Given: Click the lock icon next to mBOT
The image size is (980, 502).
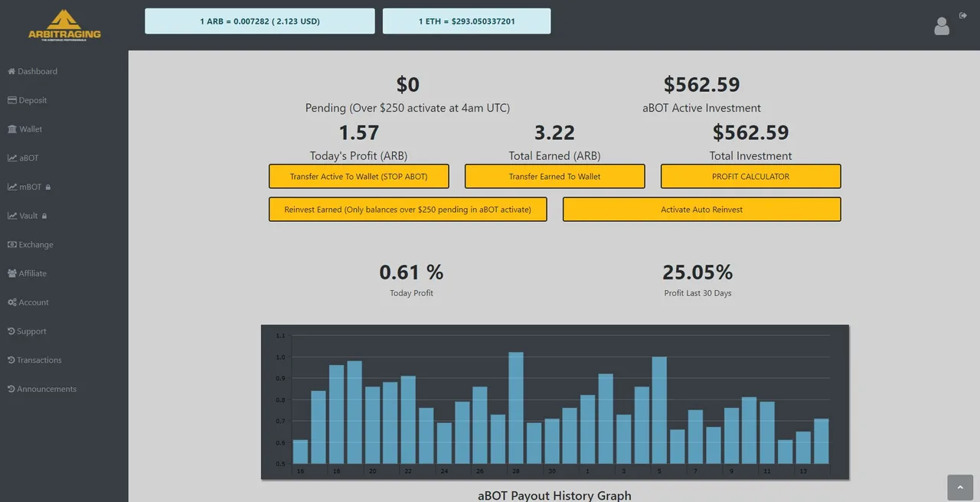Looking at the screenshot, I should tap(48, 187).
